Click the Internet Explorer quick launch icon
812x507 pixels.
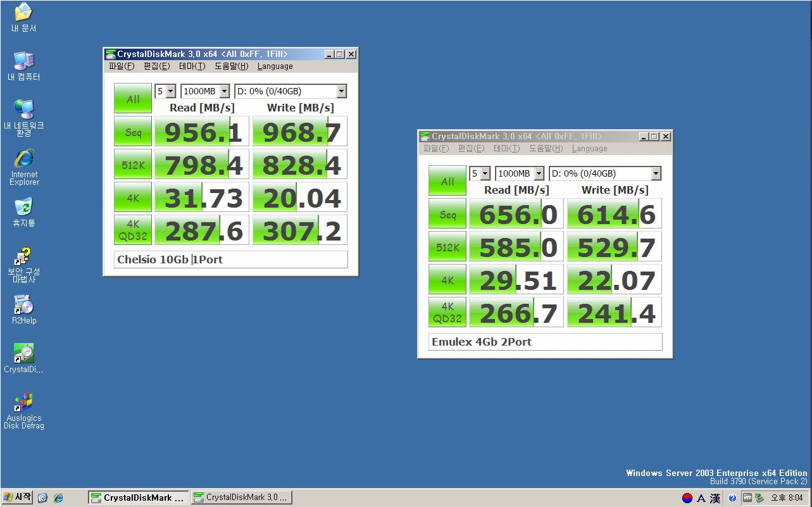click(x=58, y=498)
